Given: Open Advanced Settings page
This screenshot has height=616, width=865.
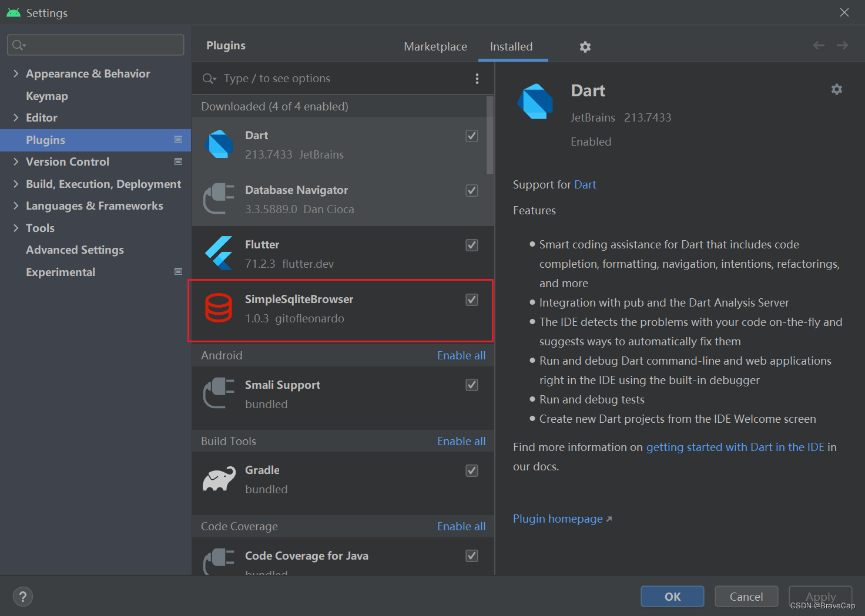Looking at the screenshot, I should [x=75, y=250].
